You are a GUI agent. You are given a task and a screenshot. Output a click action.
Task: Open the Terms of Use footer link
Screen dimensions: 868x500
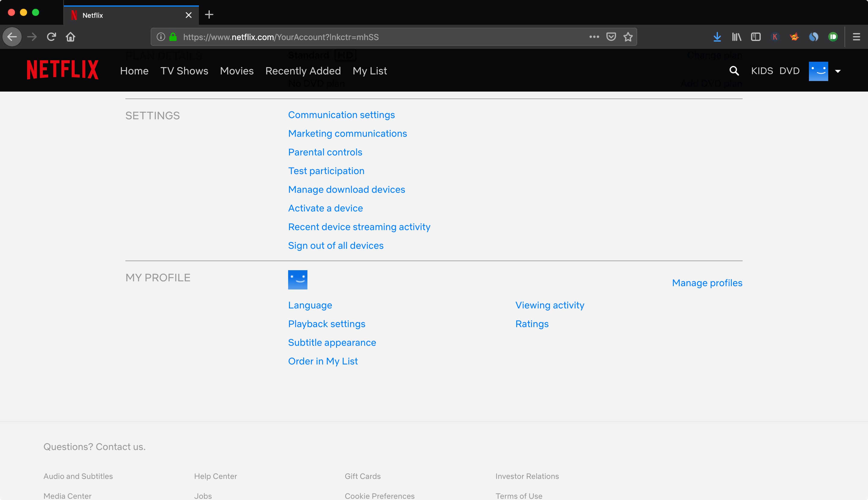coord(519,496)
